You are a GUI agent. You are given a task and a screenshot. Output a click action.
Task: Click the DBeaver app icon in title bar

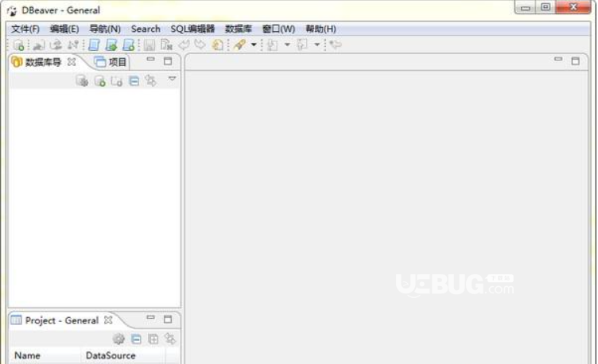12,10
